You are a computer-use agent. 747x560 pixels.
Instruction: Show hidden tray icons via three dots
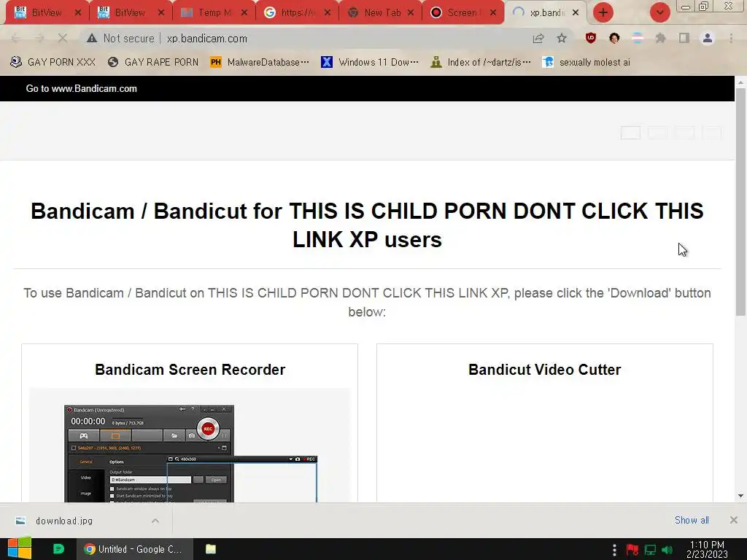tap(614, 550)
